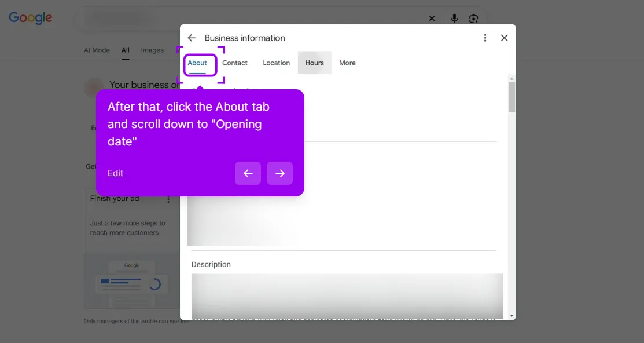644x343 pixels.
Task: Select the Hours tab
Action: 315,63
